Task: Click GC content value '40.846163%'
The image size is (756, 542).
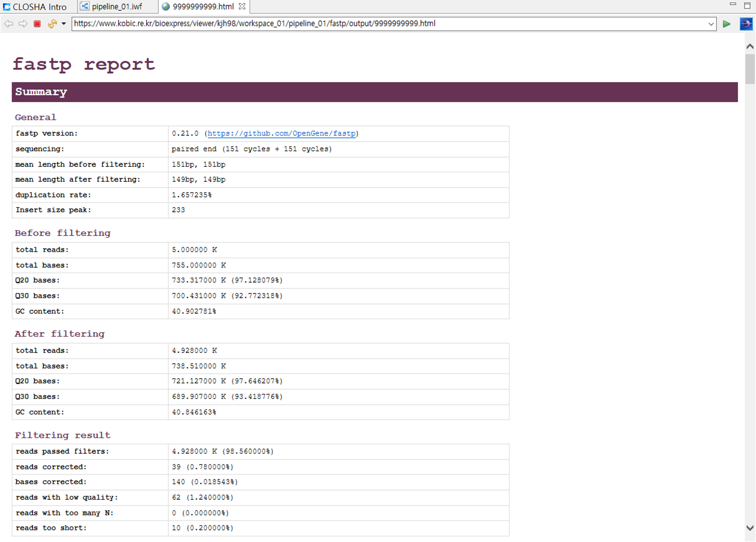Action: (194, 412)
